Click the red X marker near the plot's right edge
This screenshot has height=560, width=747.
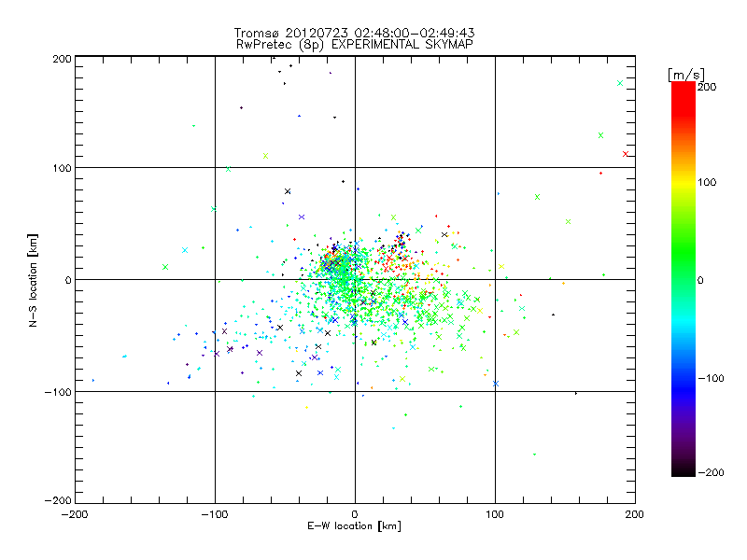626,154
